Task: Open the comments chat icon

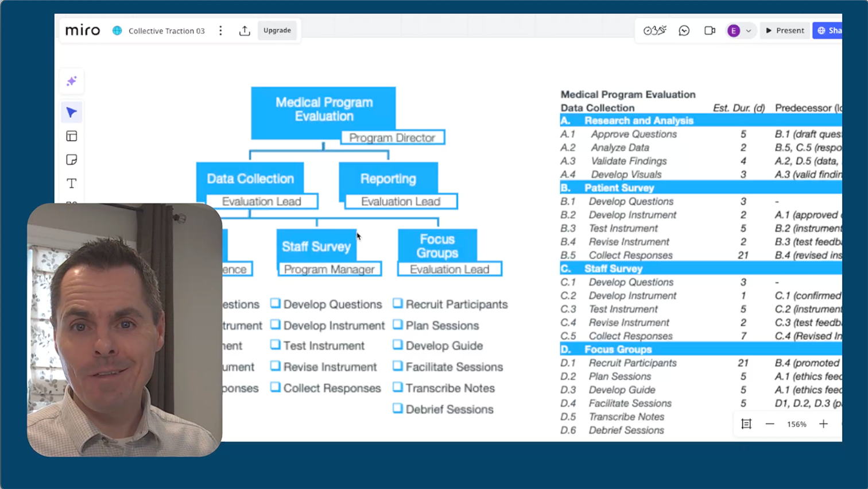Action: 684,31
